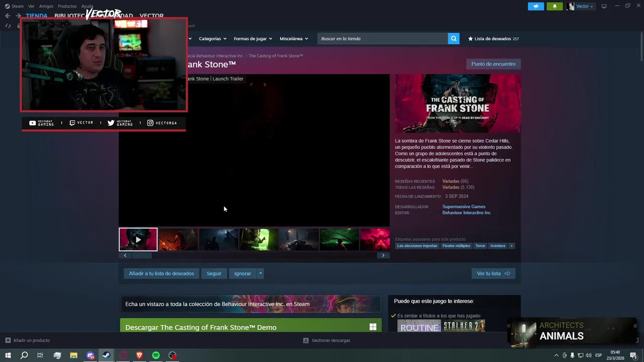Open Supermassive Games developer link

464,207
